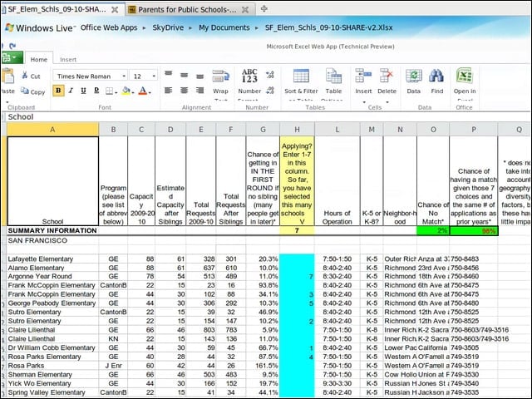Click the Find binoculars icon
The width and height of the screenshot is (532, 399).
click(x=436, y=76)
